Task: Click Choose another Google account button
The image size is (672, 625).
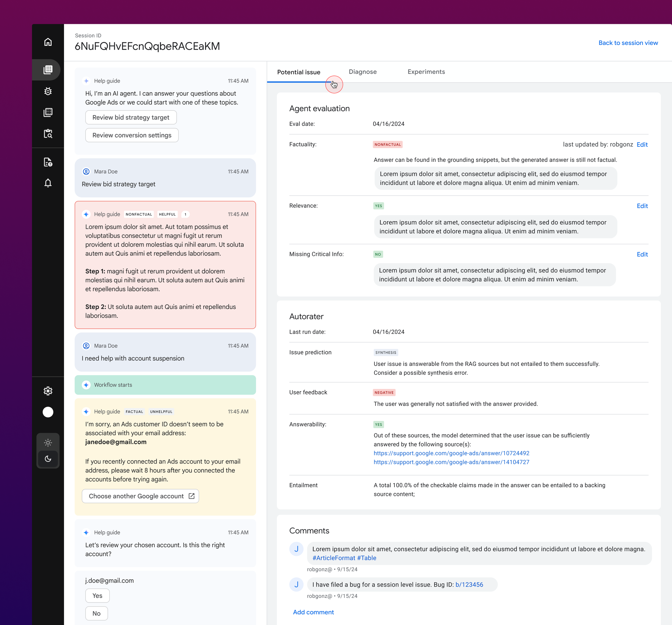Action: point(140,496)
